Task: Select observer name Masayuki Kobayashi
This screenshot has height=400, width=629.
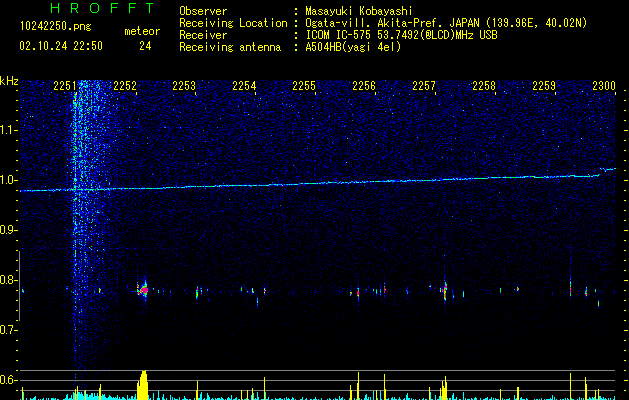Action: coord(359,11)
